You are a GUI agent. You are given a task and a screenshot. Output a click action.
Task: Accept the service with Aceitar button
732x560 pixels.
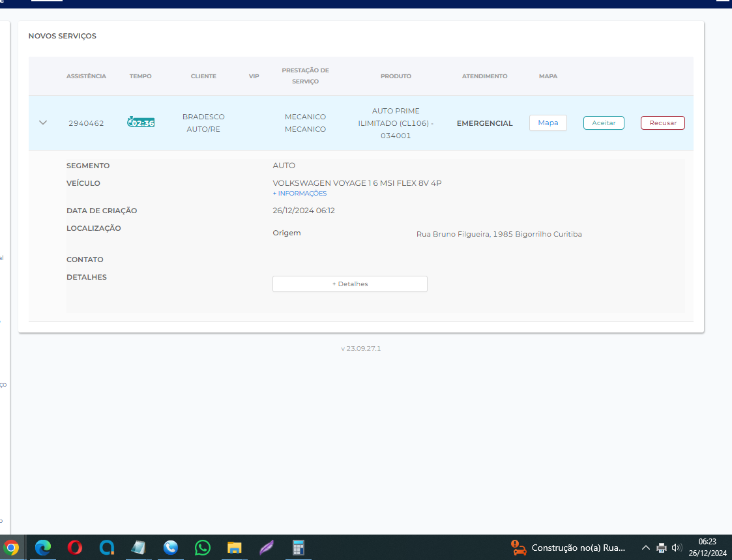coord(604,123)
